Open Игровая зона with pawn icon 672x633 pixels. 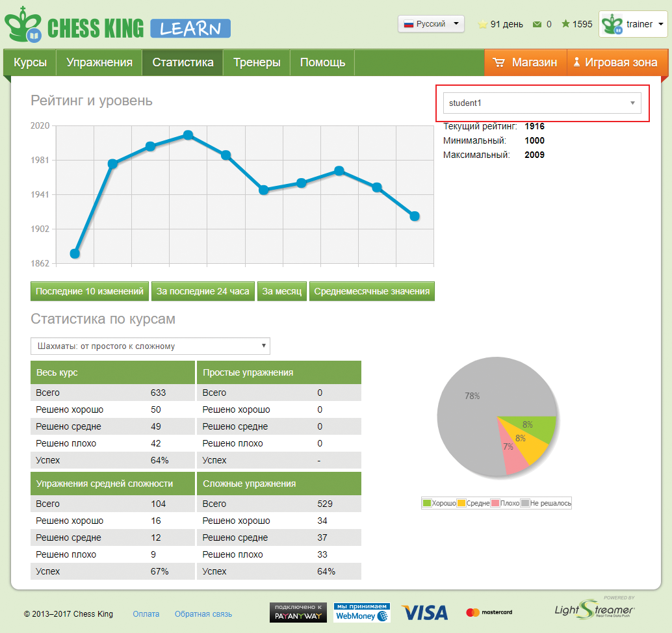(x=576, y=63)
